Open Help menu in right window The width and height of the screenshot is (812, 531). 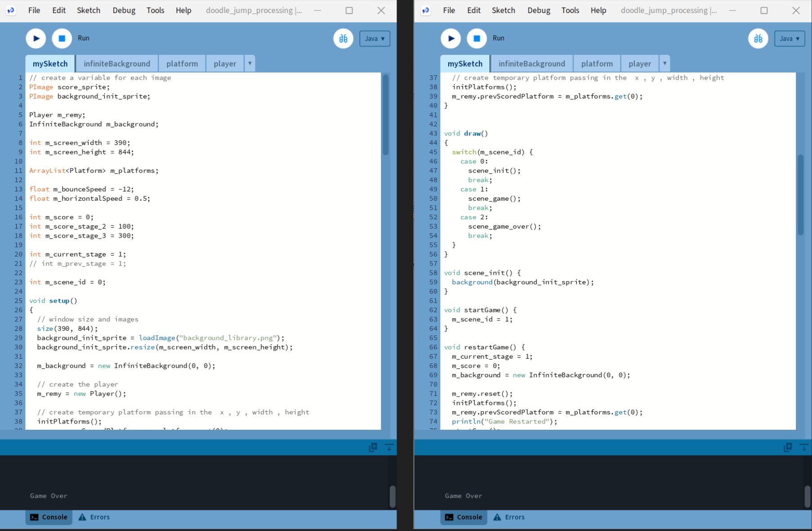[x=598, y=10]
